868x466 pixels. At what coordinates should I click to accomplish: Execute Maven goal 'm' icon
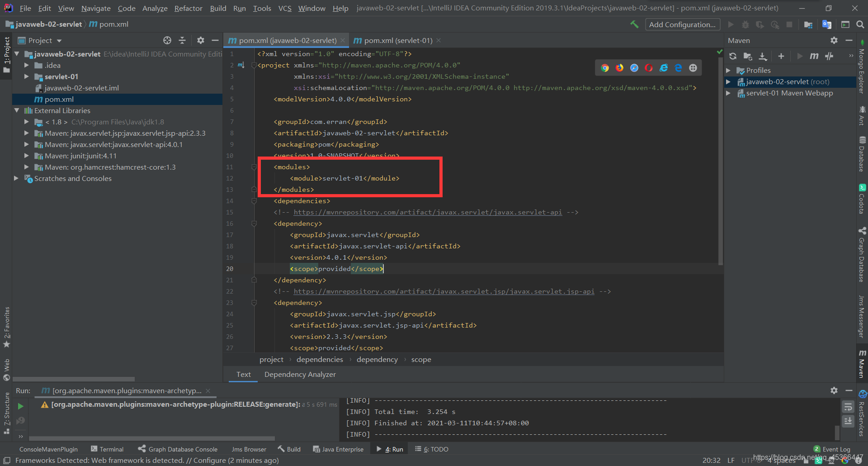pyautogui.click(x=814, y=56)
